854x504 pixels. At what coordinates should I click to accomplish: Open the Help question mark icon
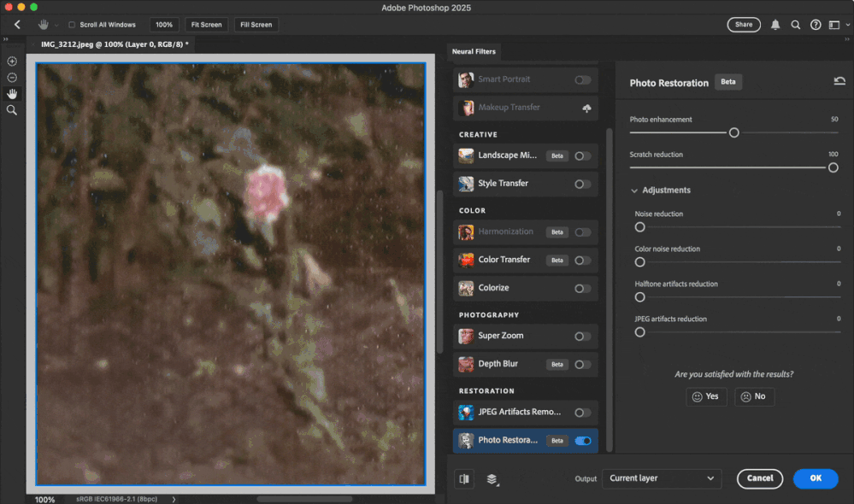tap(816, 25)
